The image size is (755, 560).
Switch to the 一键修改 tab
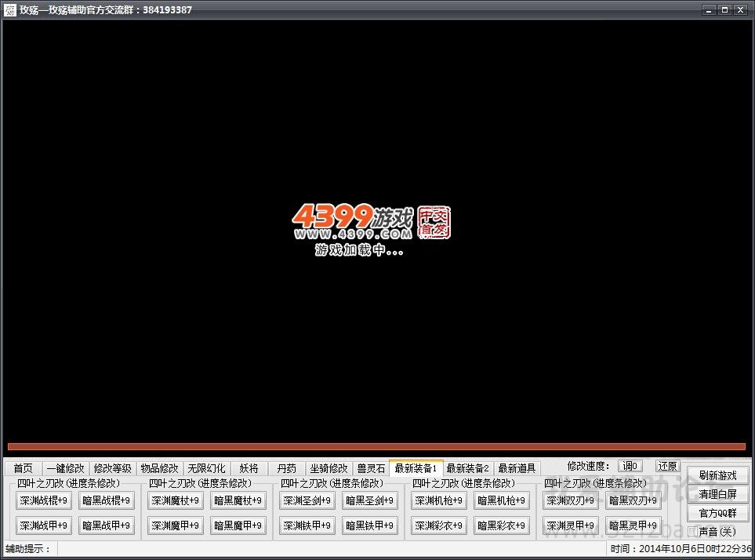[66, 468]
